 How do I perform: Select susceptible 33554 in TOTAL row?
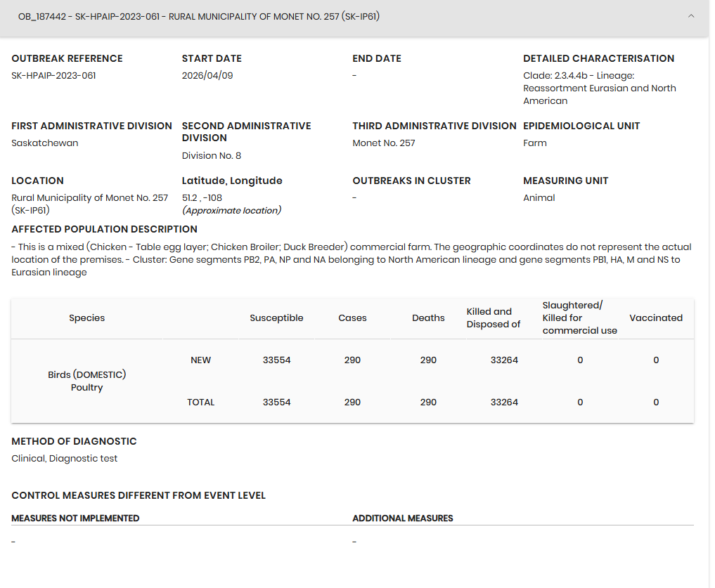point(276,403)
